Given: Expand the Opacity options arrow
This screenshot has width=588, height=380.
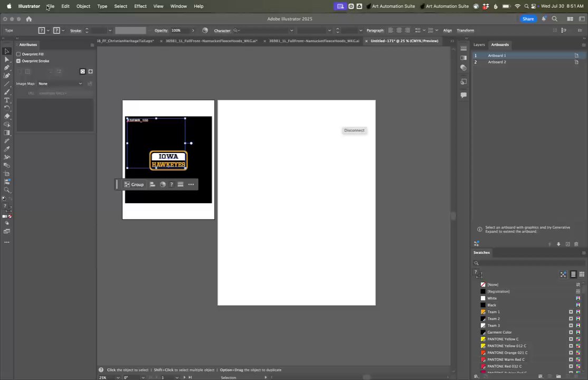Looking at the screenshot, I should 193,31.
